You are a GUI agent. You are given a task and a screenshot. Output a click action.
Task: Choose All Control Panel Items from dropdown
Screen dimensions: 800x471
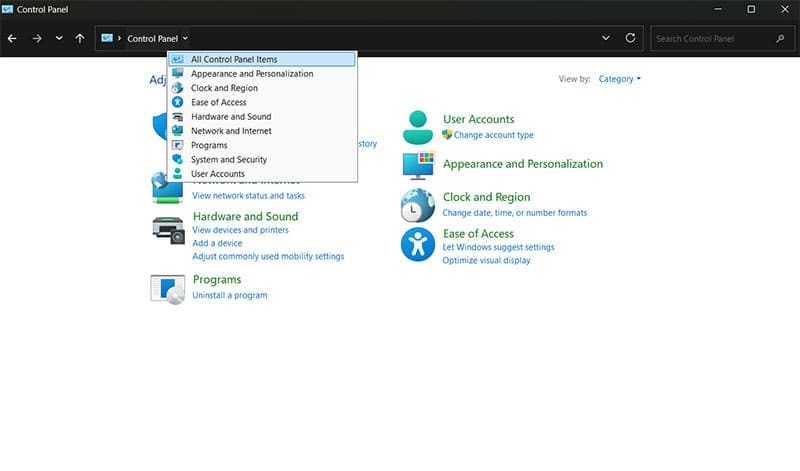[x=262, y=59]
